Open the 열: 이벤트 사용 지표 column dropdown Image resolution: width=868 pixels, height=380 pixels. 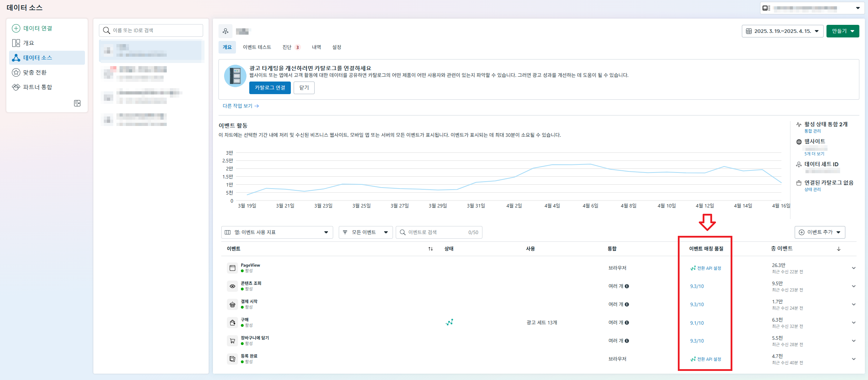point(277,232)
